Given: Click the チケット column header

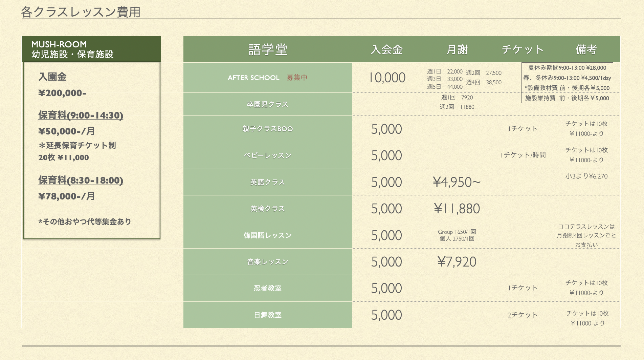Looking at the screenshot, I should coord(523,49).
